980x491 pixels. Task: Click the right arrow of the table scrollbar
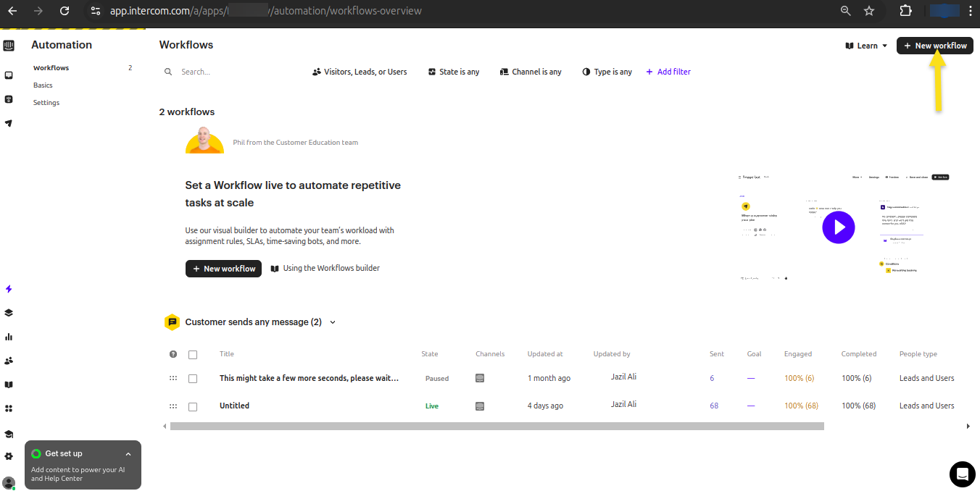968,427
